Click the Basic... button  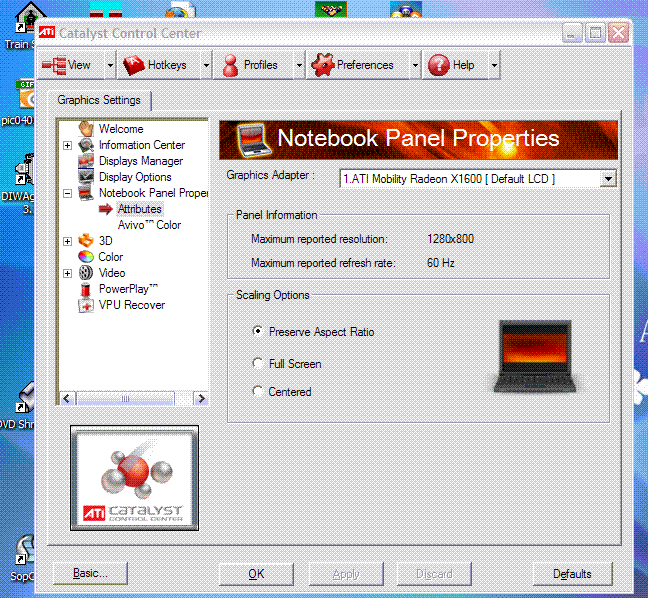[x=91, y=574]
